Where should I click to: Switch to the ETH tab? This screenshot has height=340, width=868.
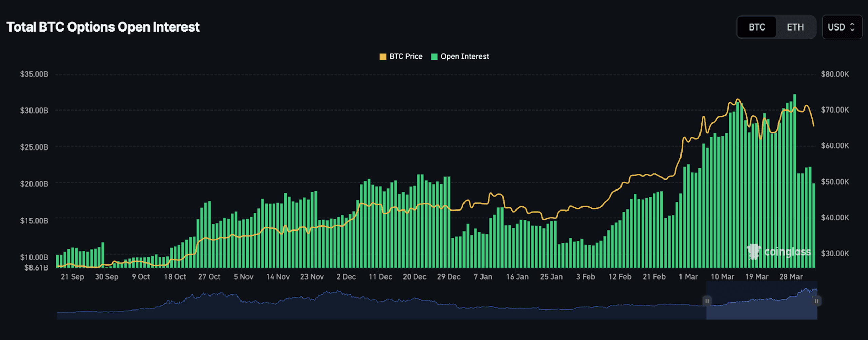pyautogui.click(x=795, y=27)
